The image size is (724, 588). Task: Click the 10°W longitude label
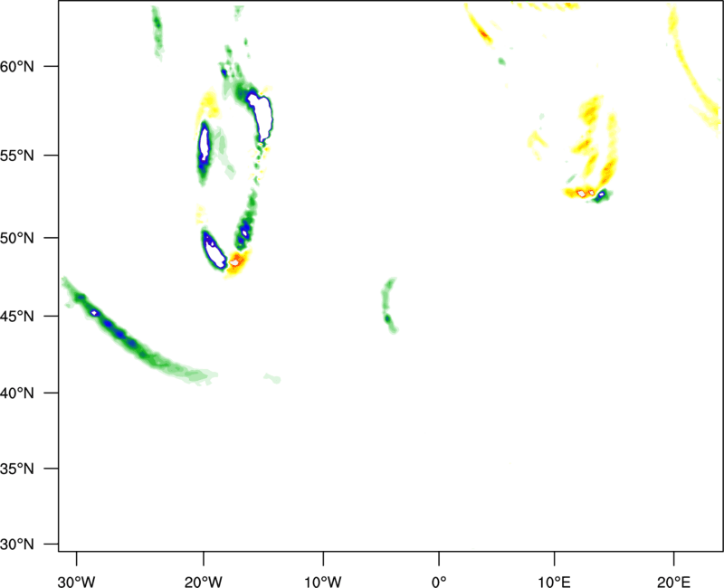coord(323,582)
